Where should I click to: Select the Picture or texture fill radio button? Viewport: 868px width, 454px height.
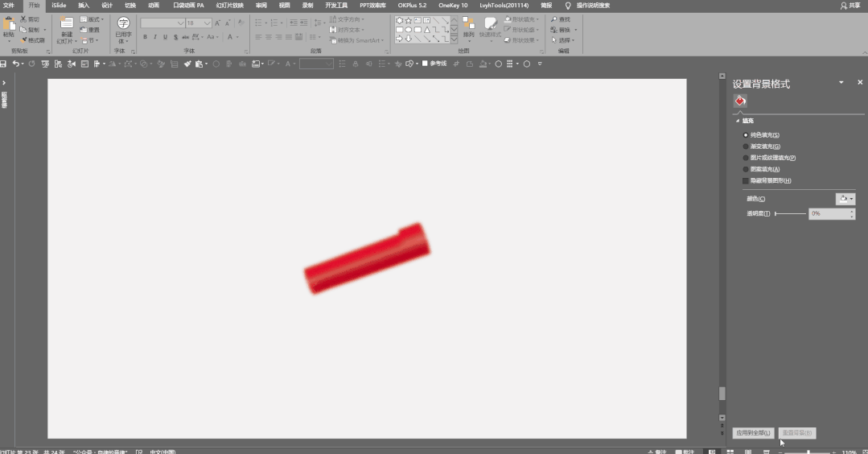coord(746,158)
